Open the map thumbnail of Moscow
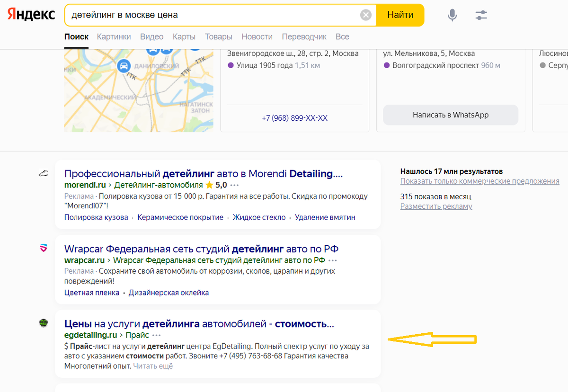Image resolution: width=568 pixels, height=392 pixels. pyautogui.click(x=139, y=90)
